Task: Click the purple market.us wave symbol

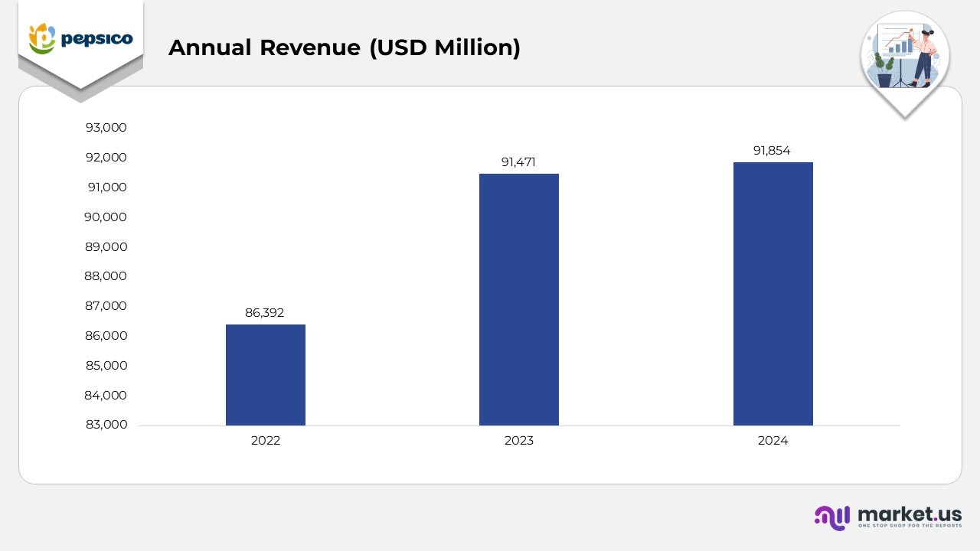Action: click(x=832, y=518)
